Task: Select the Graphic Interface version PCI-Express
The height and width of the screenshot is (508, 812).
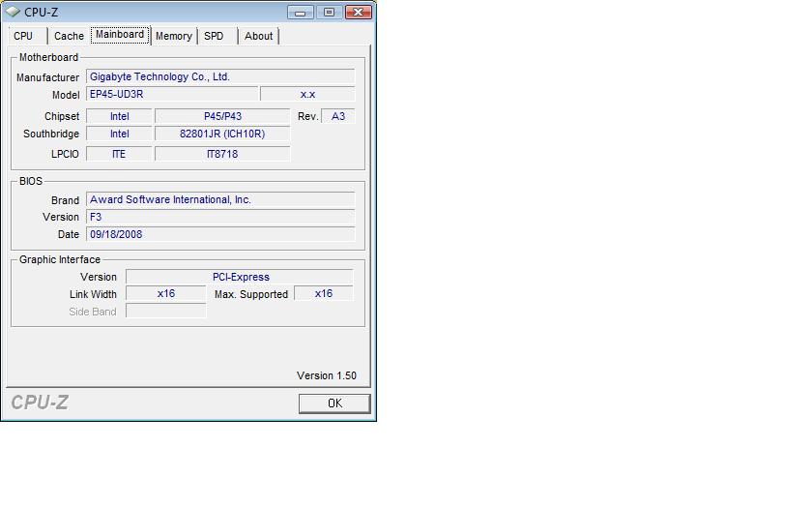Action: click(240, 277)
